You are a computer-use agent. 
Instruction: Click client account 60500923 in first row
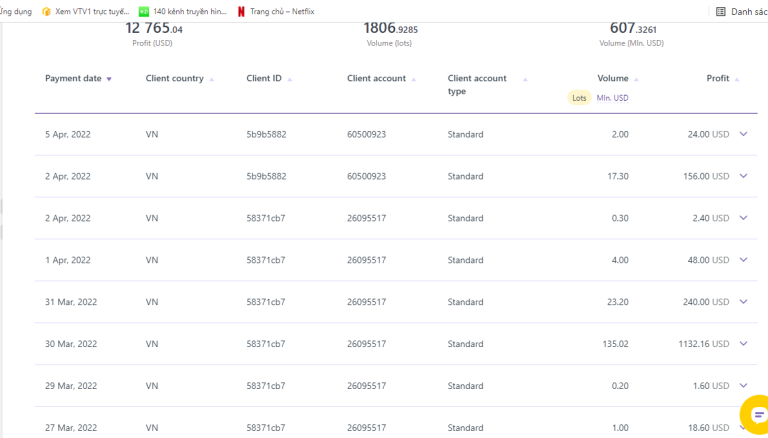click(366, 134)
